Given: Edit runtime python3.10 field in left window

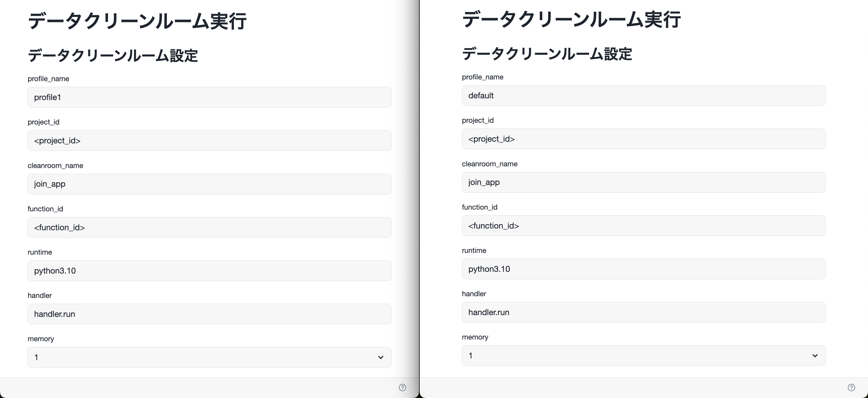Looking at the screenshot, I should pyautogui.click(x=209, y=271).
